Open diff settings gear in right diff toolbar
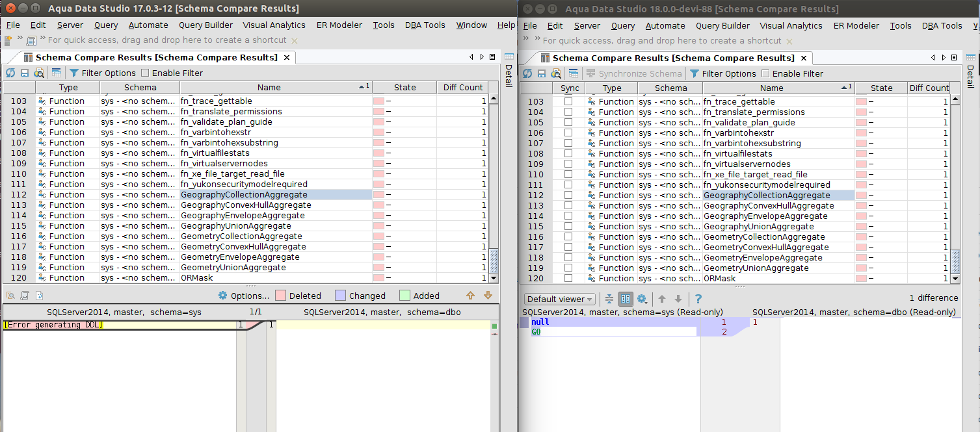980x432 pixels. (x=642, y=299)
